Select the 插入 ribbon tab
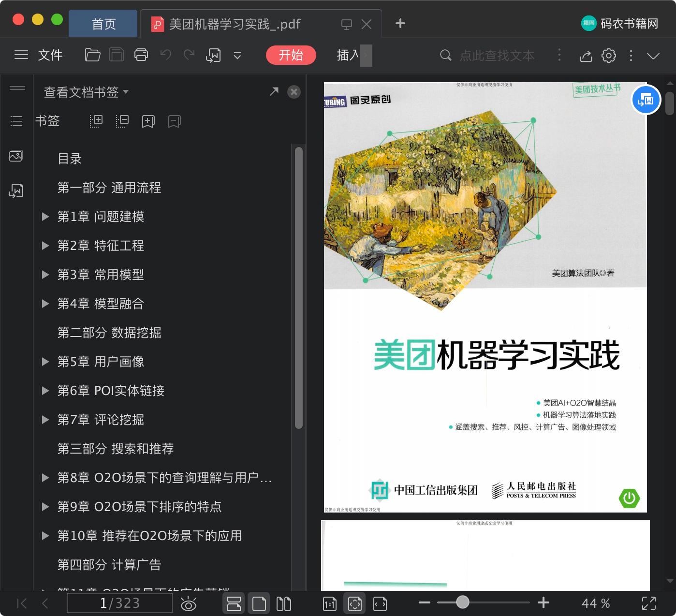Viewport: 676px width, 616px height. [x=348, y=55]
